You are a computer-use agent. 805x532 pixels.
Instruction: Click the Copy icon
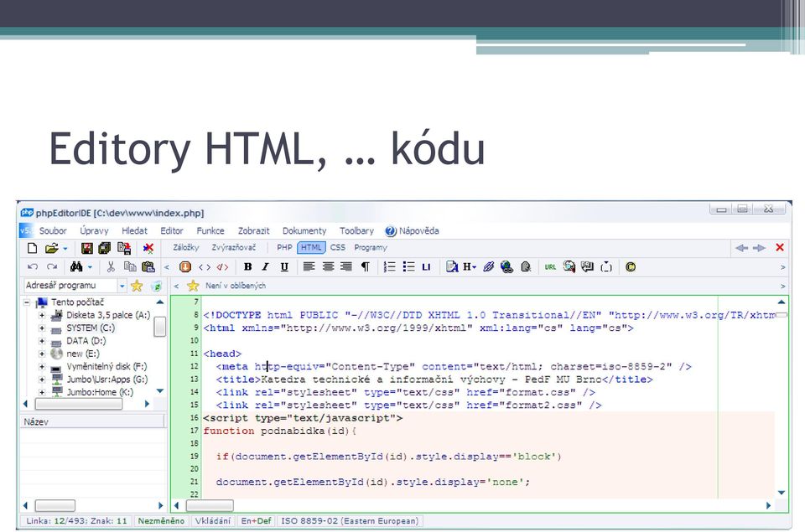pos(130,266)
